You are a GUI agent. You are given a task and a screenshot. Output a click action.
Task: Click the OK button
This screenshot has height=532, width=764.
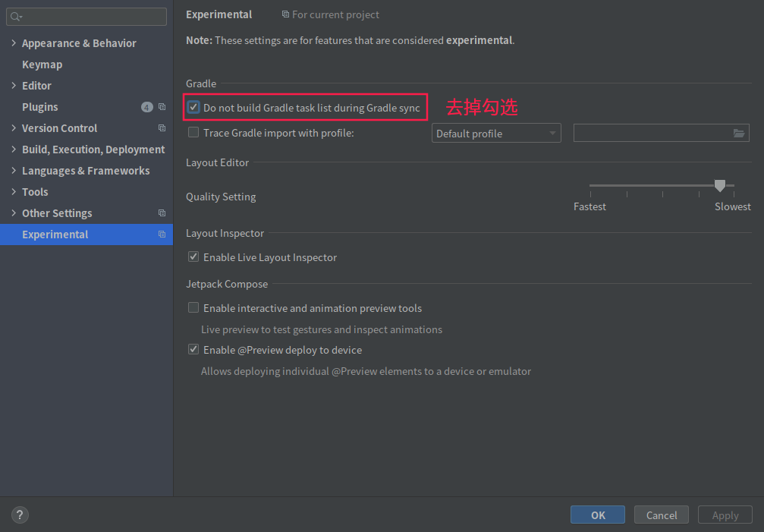coord(598,515)
